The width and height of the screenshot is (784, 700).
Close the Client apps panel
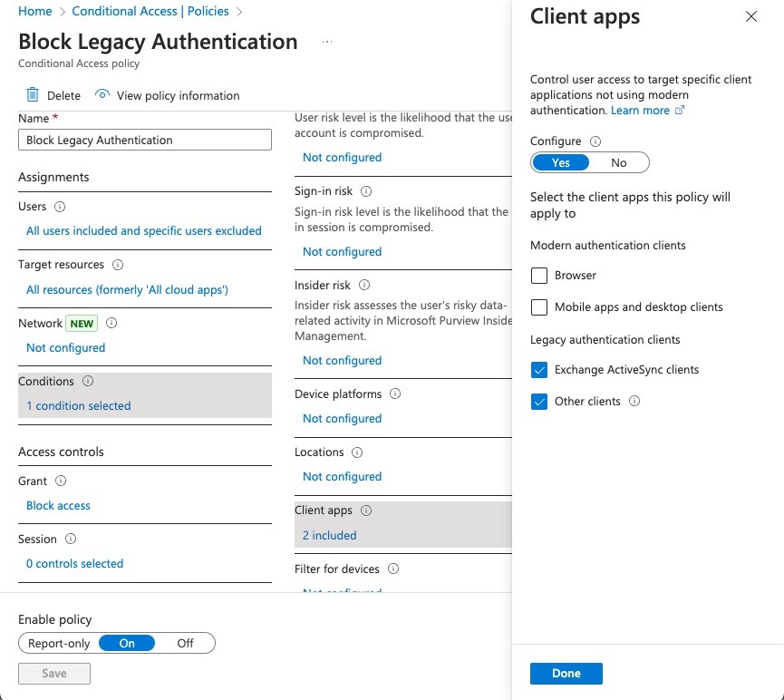coord(751,16)
